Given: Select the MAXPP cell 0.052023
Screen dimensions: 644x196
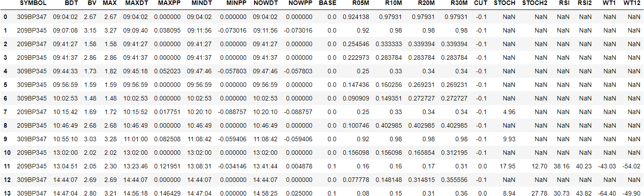Looking at the screenshot, I should [167, 71].
